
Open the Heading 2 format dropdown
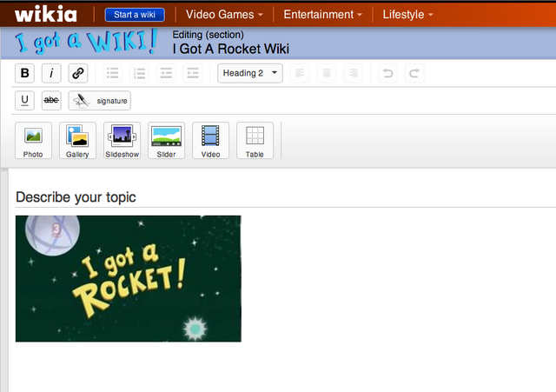click(250, 73)
